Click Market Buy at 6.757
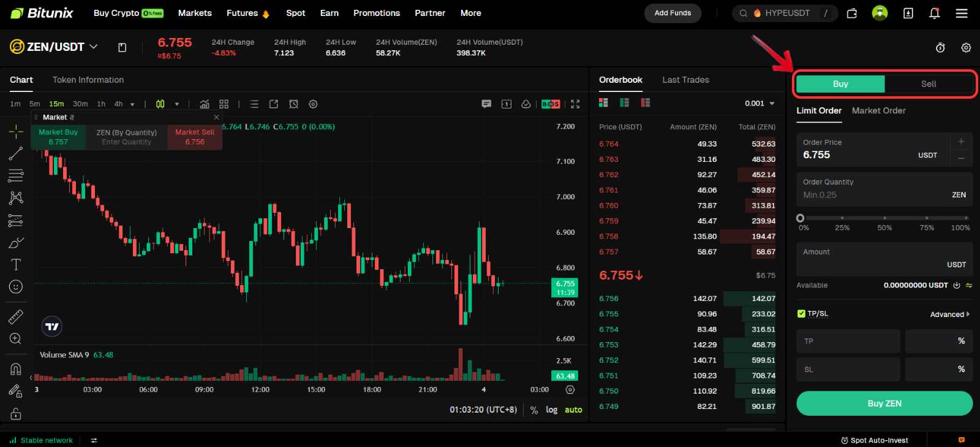The height and width of the screenshot is (447, 980). point(58,137)
